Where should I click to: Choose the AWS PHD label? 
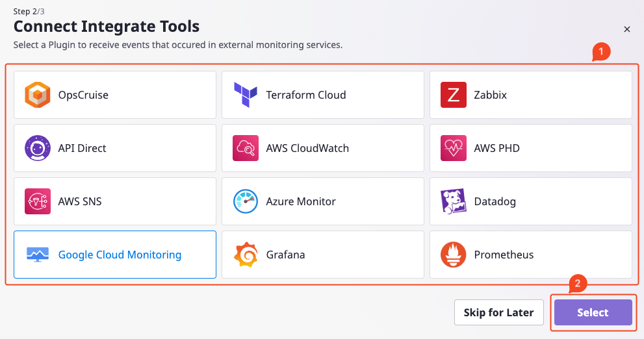pyautogui.click(x=497, y=148)
